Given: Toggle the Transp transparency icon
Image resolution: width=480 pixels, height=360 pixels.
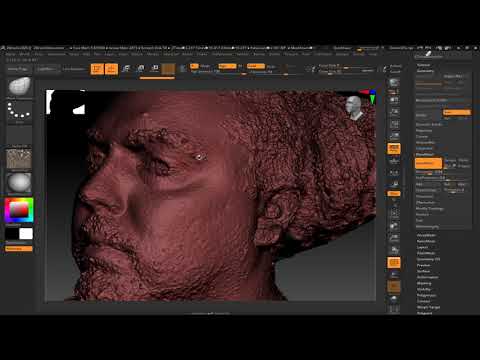Looking at the screenshot, I should 394,275.
